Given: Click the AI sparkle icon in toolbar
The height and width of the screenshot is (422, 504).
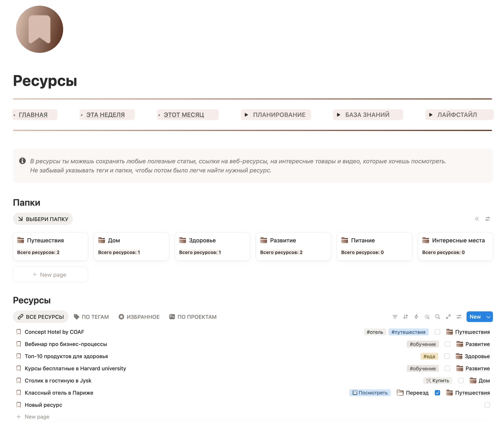Looking at the screenshot, I should click(427, 317).
